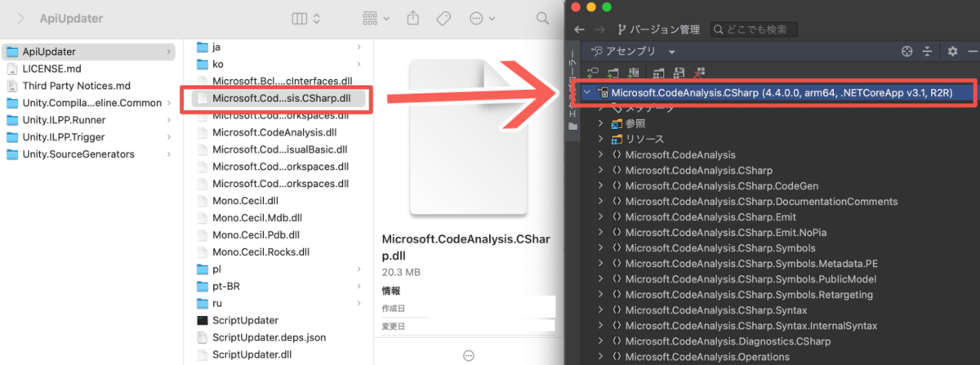Open the Finder view switcher up-down arrows
Screen dimensions: 980x365
pyautogui.click(x=317, y=18)
